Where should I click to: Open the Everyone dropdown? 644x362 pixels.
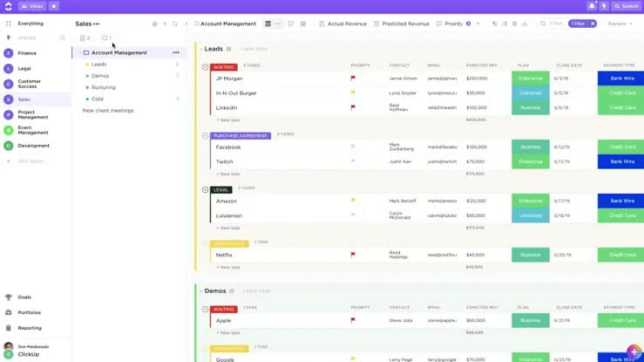(620, 24)
